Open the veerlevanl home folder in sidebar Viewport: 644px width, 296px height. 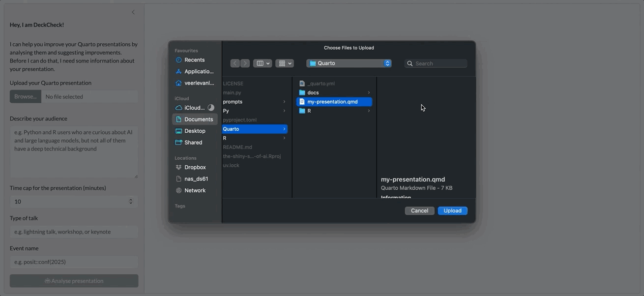pos(199,83)
